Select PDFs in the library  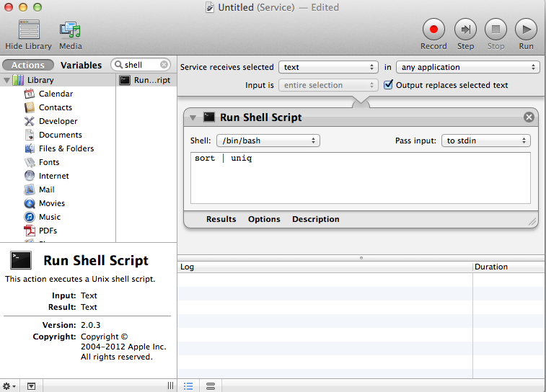pos(48,231)
